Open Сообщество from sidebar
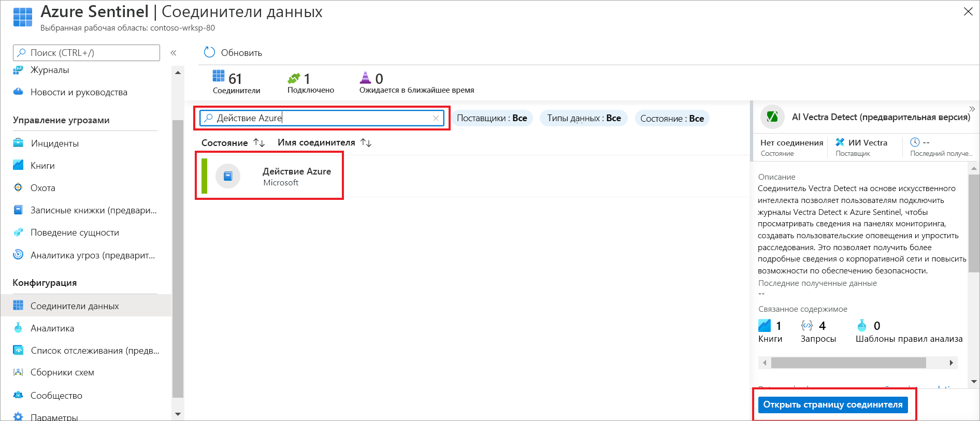980x421 pixels. [x=56, y=396]
